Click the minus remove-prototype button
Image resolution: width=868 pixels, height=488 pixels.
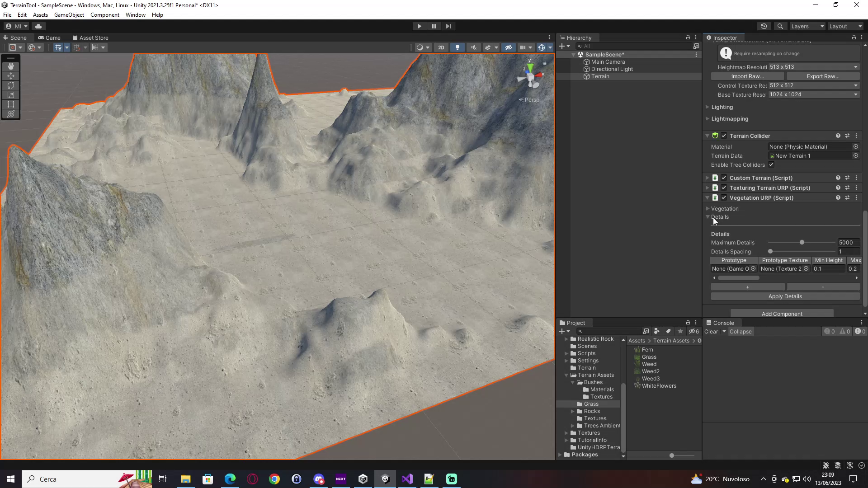823,287
